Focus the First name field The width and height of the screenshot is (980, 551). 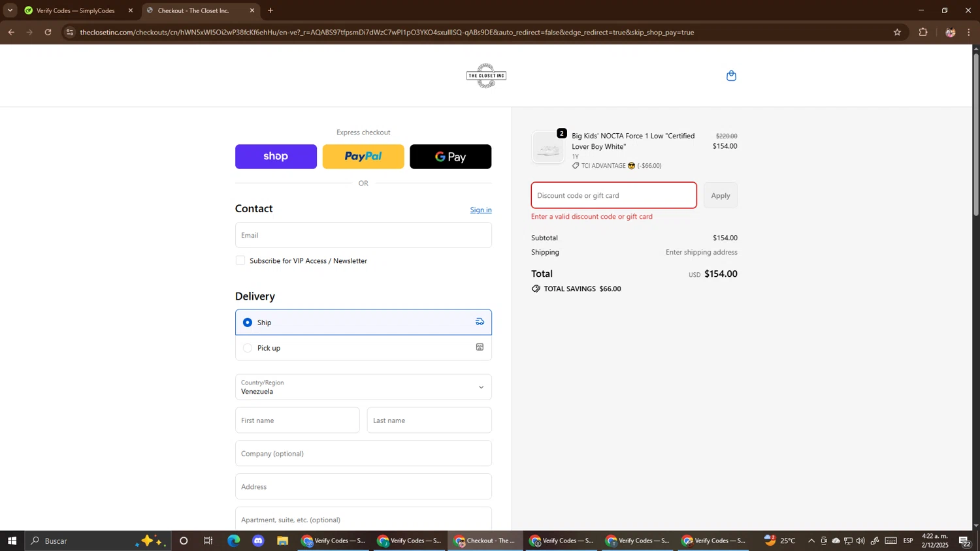point(297,420)
